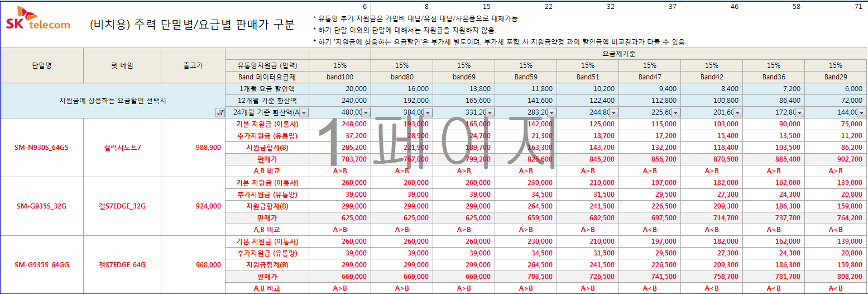Open the active filter button left of 24개월 row

coord(220,112)
